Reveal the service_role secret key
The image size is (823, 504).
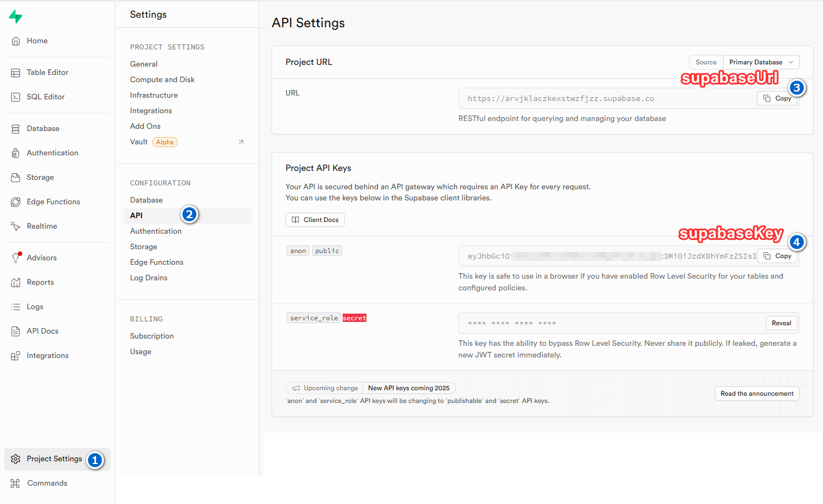(781, 323)
